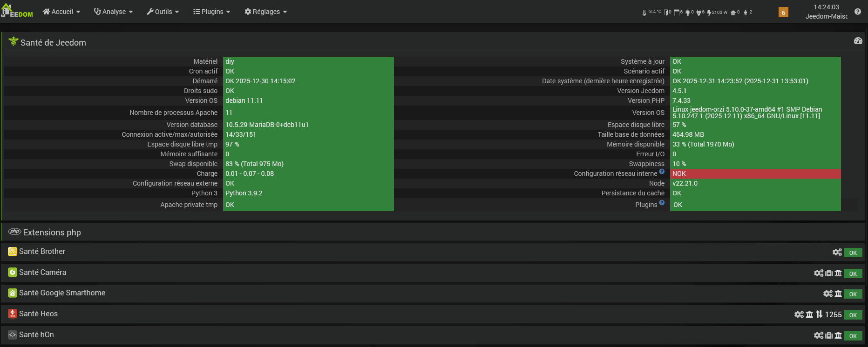The image size is (868, 347).
Task: Click the Jeedom logo in the navbar
Action: click(17, 11)
